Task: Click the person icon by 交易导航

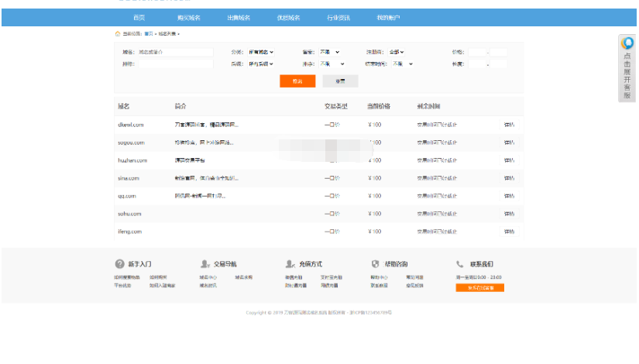Action: point(205,264)
